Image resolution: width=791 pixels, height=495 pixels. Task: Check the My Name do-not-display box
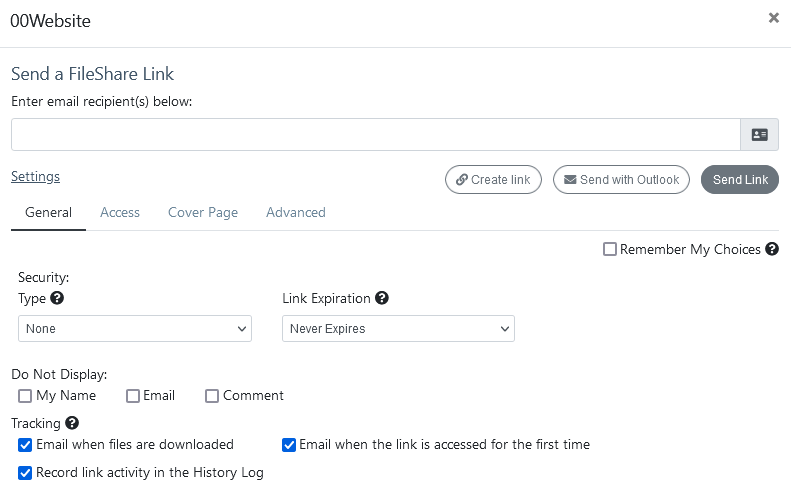click(25, 396)
